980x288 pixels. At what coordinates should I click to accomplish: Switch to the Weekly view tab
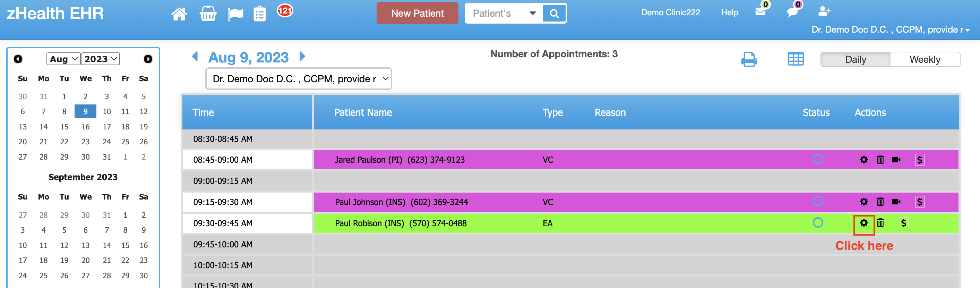pyautogui.click(x=925, y=59)
